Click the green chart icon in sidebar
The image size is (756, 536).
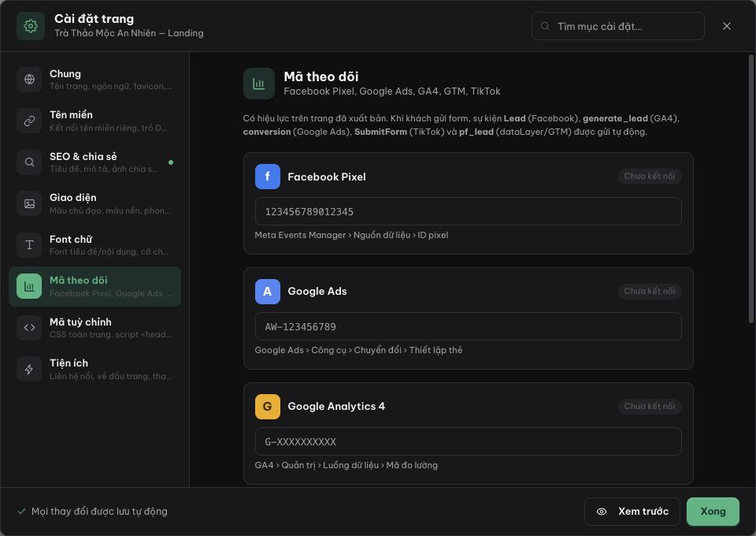(29, 287)
